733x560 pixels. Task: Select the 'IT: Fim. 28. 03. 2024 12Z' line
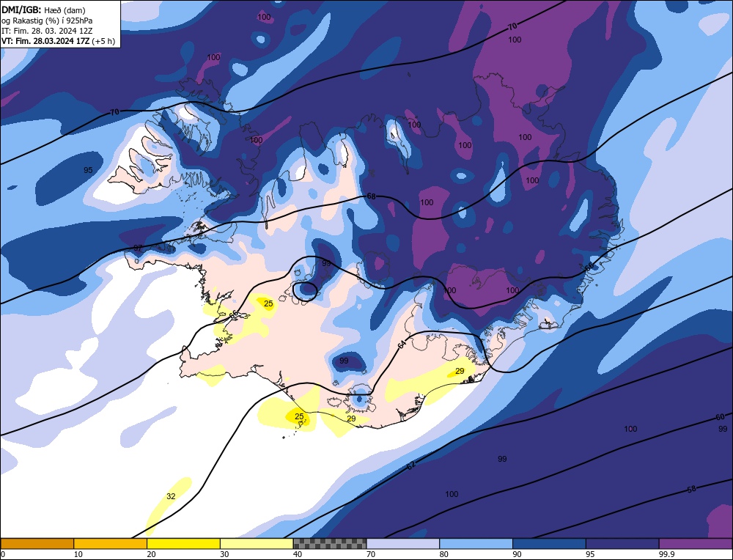click(x=47, y=31)
